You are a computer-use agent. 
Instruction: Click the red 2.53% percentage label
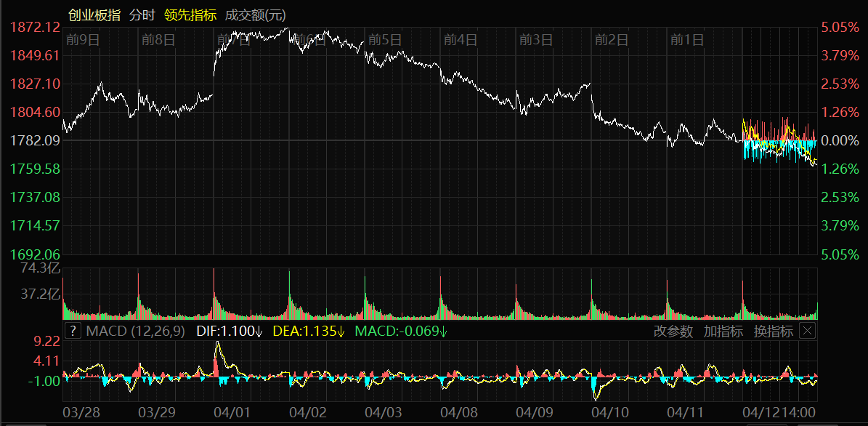840,84
